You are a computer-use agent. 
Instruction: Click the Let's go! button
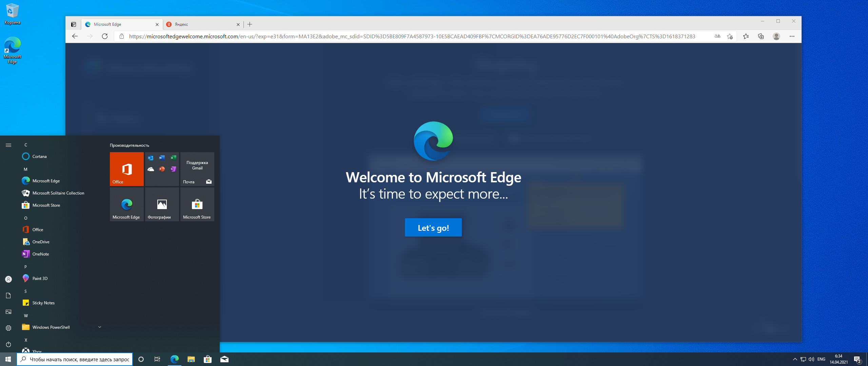click(x=433, y=227)
